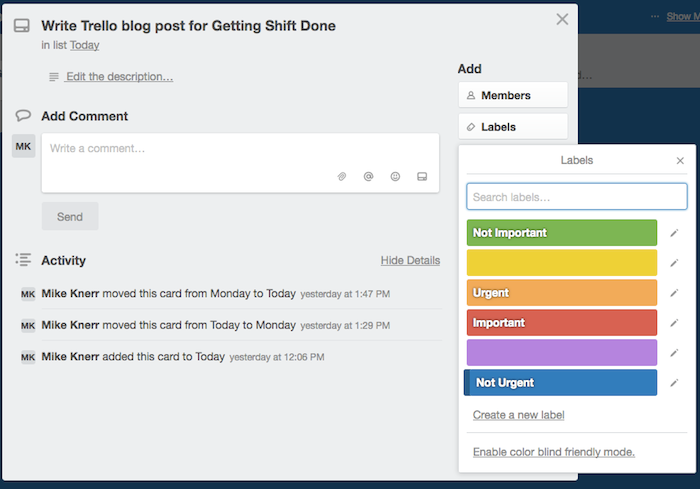
Task: Click MK avatar on 12:06 PM activity
Action: coord(28,357)
